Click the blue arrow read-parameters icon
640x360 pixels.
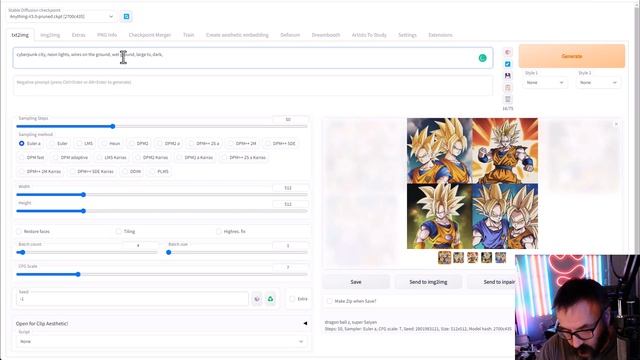[507, 64]
